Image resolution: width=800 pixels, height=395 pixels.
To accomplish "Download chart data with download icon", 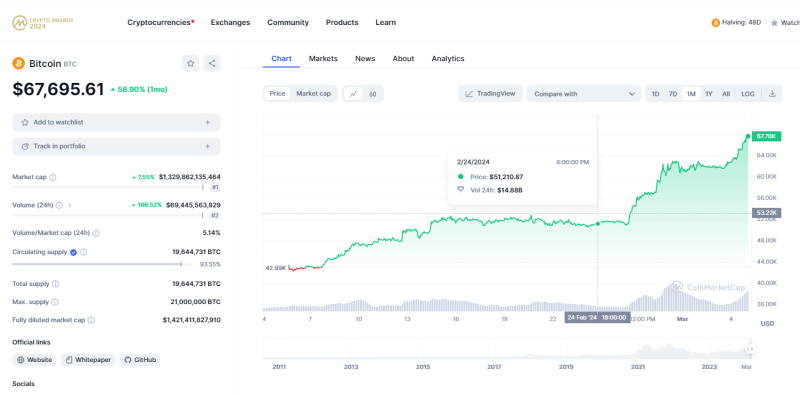I will [x=772, y=94].
